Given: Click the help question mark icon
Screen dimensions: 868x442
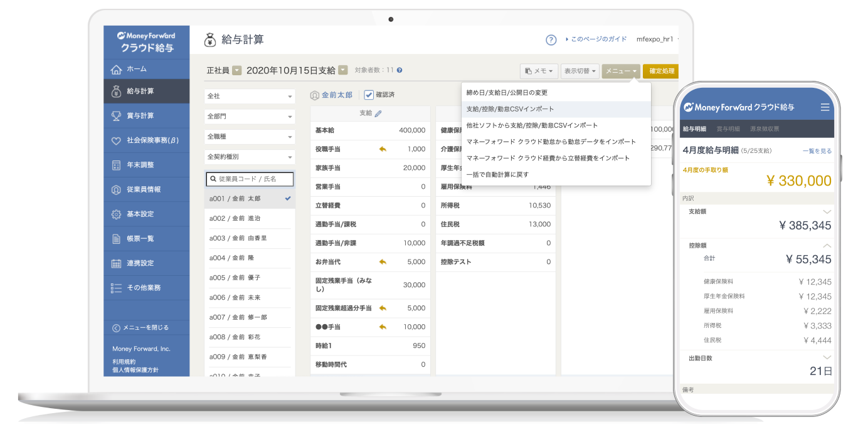Looking at the screenshot, I should point(551,40).
